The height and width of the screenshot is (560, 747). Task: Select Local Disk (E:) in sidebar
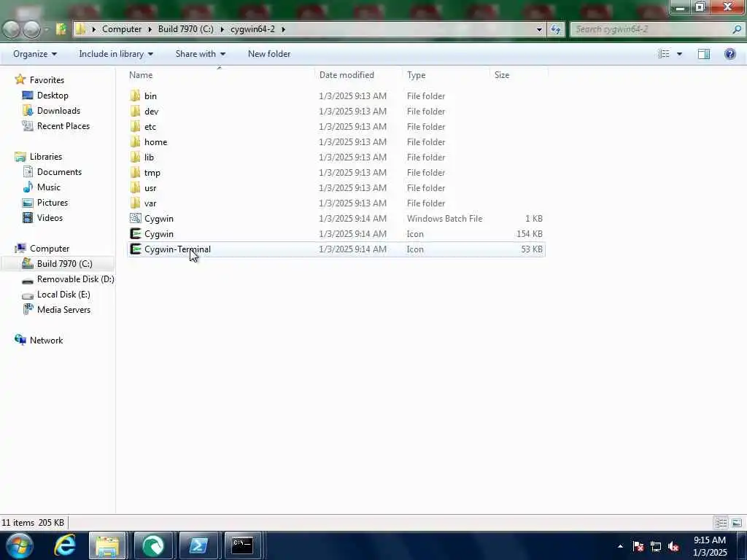[63, 295]
